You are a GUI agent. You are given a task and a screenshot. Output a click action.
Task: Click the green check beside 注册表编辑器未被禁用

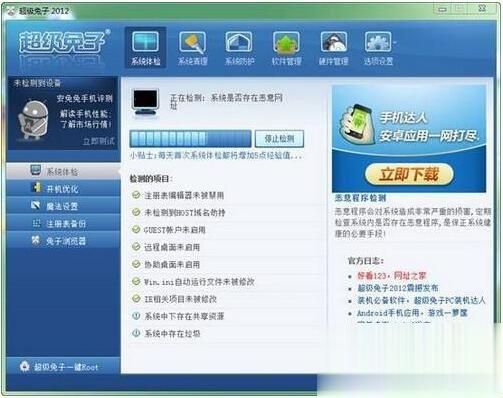pyautogui.click(x=136, y=195)
